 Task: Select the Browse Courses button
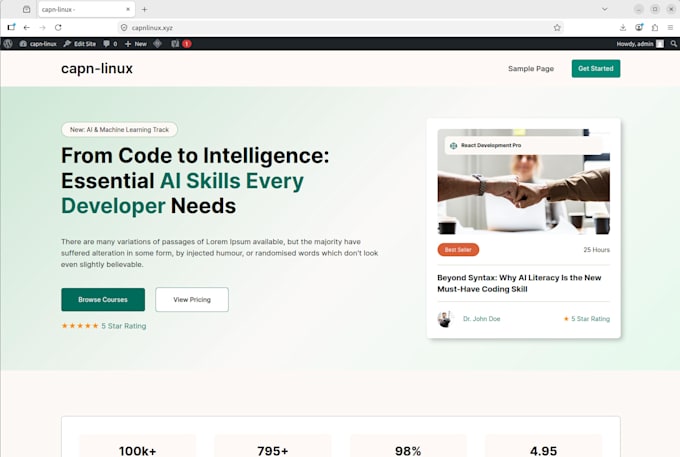(103, 300)
